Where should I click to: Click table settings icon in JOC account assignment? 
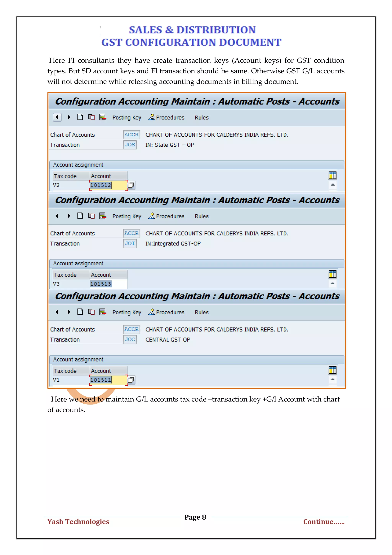(x=333, y=370)
